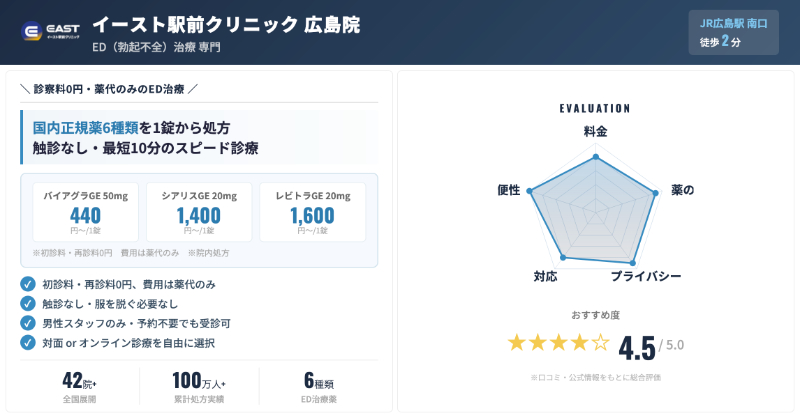Click checkmark icon beside 触診なし・服を脱ぐ必要なし
This screenshot has width=800, height=418.
(x=28, y=303)
